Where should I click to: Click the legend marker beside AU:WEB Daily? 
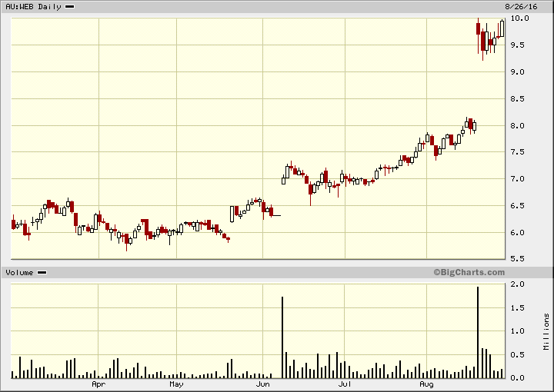[70, 7]
